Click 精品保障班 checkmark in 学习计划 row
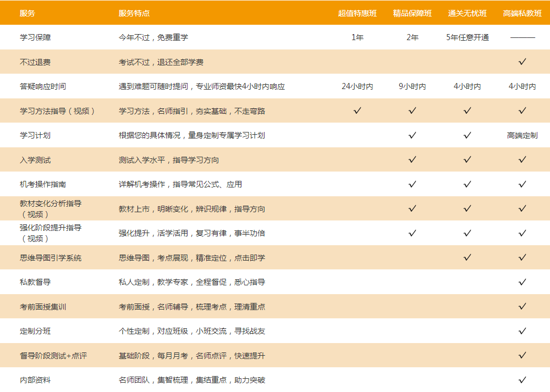Screen dimensions: 550x392 point(413,135)
